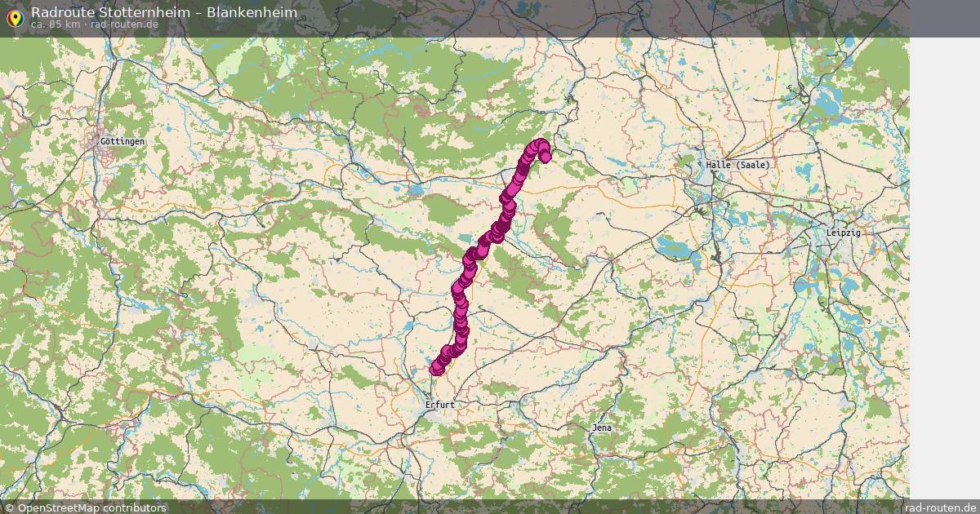Click the blue lake southwest of Halle

pyautogui.click(x=675, y=246)
